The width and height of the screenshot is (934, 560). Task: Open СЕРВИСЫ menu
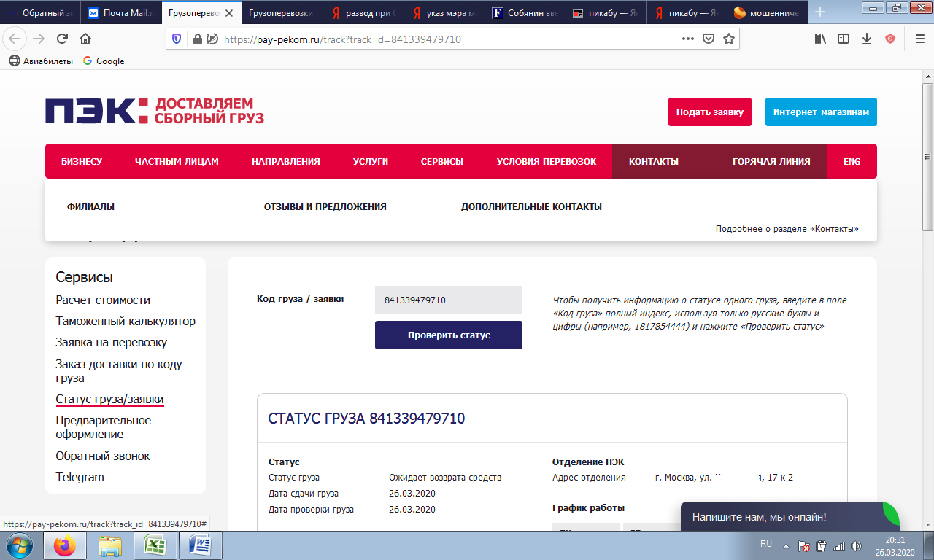click(442, 161)
